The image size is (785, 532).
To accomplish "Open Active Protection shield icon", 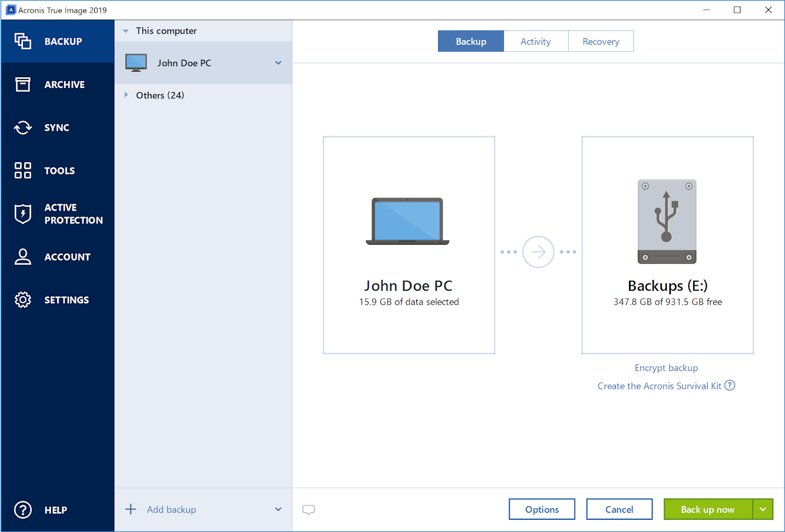I will [x=23, y=214].
